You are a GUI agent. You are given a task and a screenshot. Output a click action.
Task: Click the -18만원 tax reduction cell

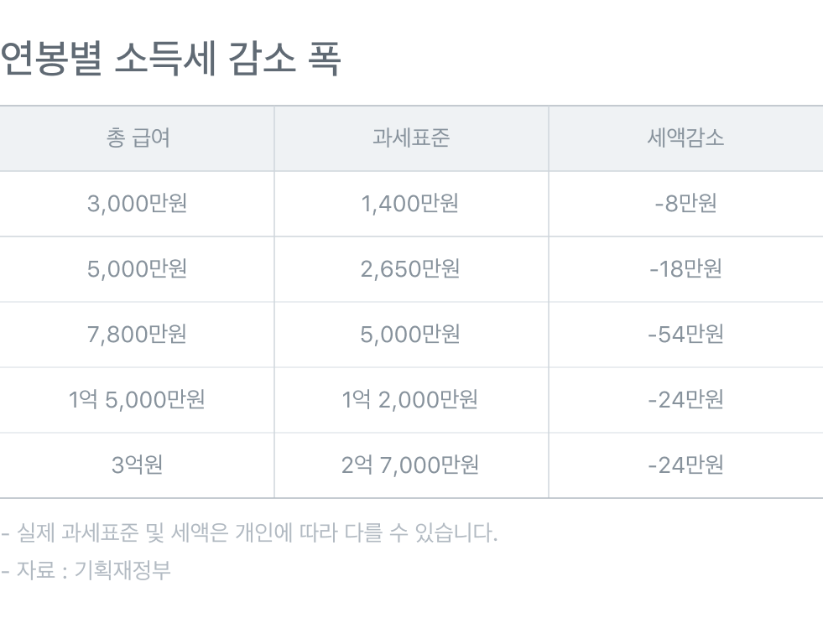tap(685, 269)
